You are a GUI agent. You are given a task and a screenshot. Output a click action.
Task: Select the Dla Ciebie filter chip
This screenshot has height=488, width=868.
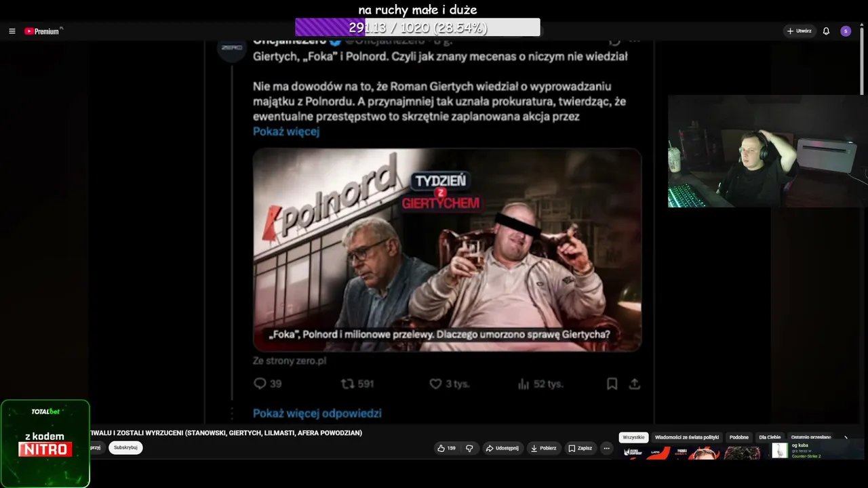coord(770,437)
